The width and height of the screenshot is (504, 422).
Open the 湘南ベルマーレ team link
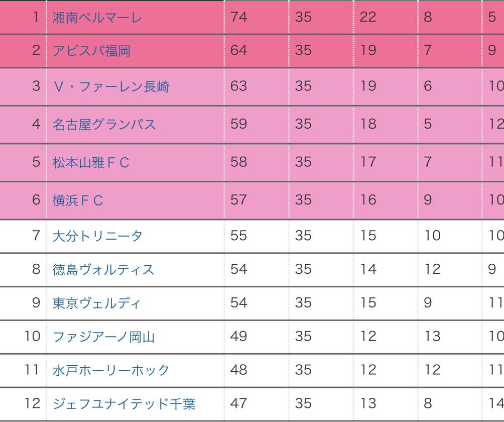point(97,18)
